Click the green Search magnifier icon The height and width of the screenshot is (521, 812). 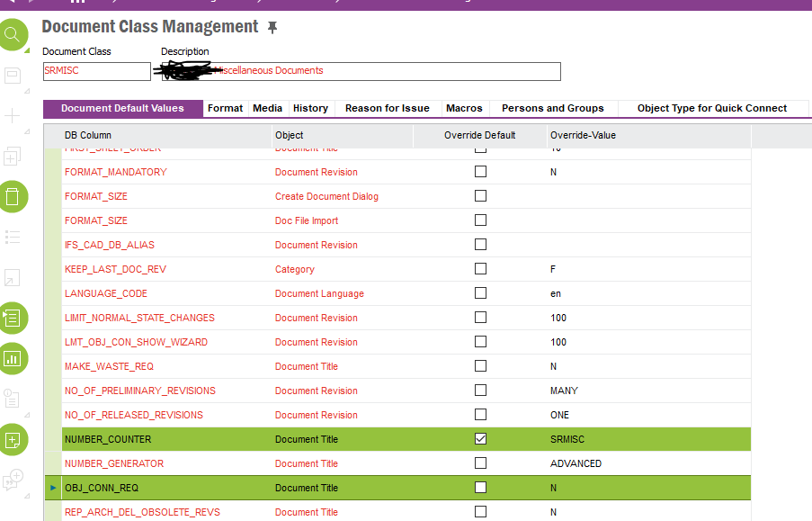pyautogui.click(x=12, y=35)
